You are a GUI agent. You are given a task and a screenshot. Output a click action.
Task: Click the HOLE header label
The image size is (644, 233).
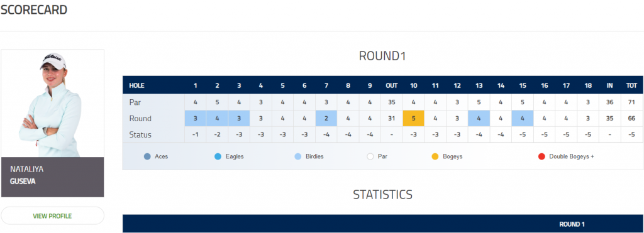pyautogui.click(x=136, y=86)
